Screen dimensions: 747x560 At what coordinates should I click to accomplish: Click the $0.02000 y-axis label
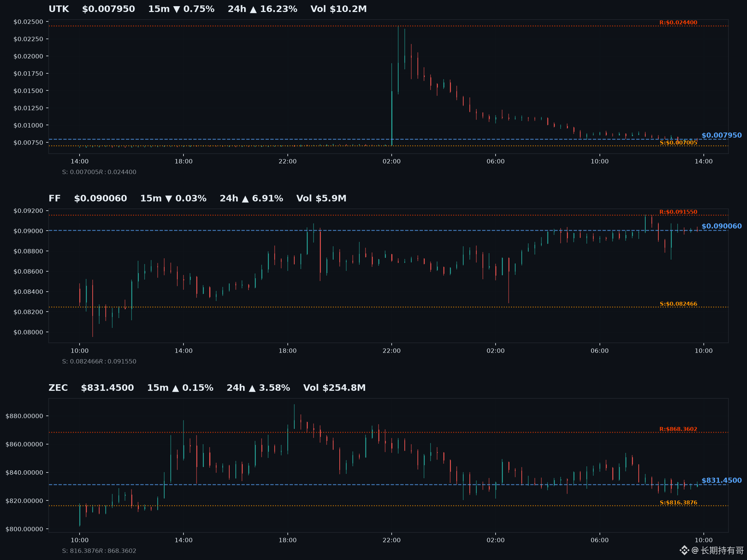(28, 56)
